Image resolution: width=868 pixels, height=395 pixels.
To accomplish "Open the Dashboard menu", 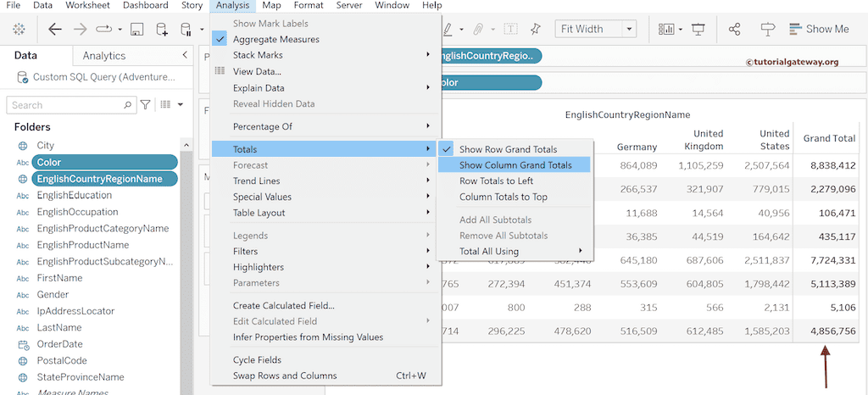I will (146, 6).
